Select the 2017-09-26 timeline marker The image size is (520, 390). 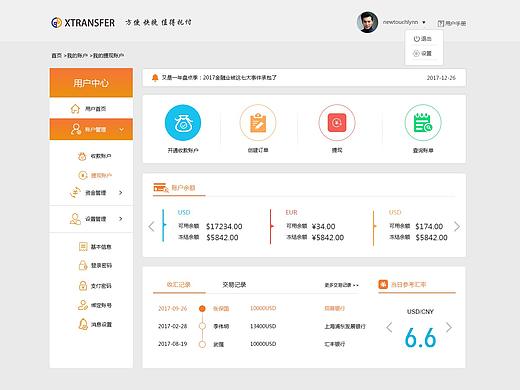coord(202,309)
